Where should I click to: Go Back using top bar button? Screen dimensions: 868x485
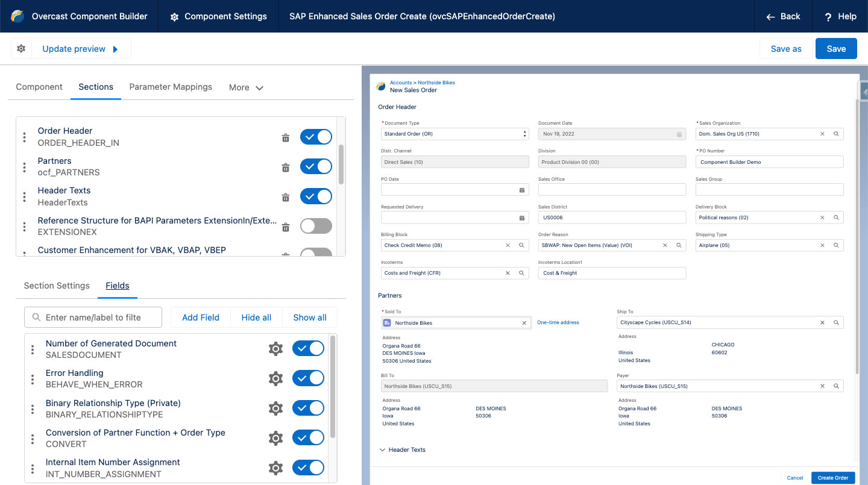[783, 16]
